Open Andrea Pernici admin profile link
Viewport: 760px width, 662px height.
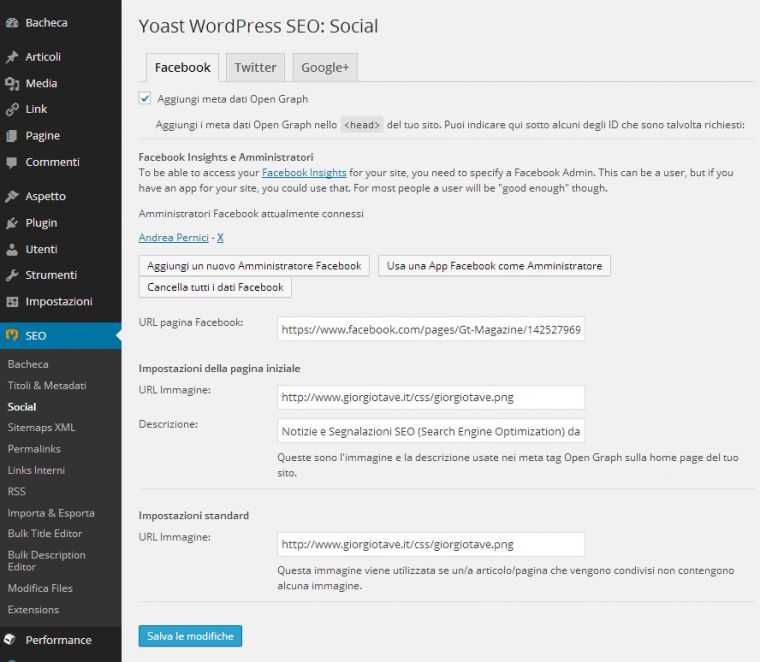tap(174, 237)
